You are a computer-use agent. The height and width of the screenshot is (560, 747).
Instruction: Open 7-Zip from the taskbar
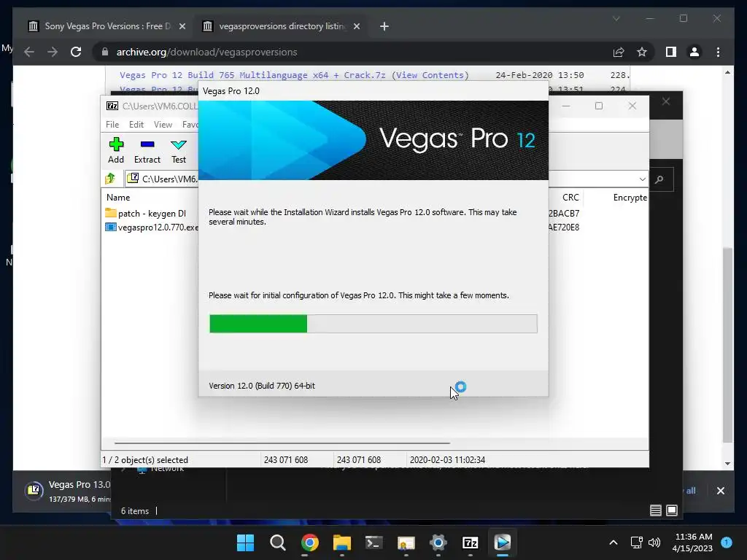(471, 542)
